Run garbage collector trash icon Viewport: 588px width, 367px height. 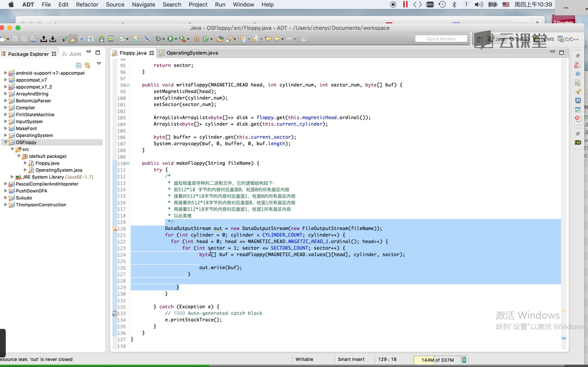point(464,360)
